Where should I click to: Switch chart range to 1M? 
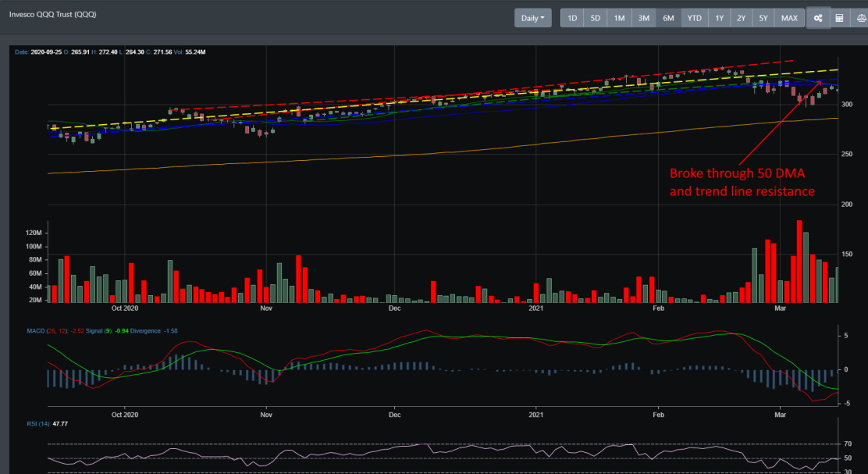[x=619, y=18]
